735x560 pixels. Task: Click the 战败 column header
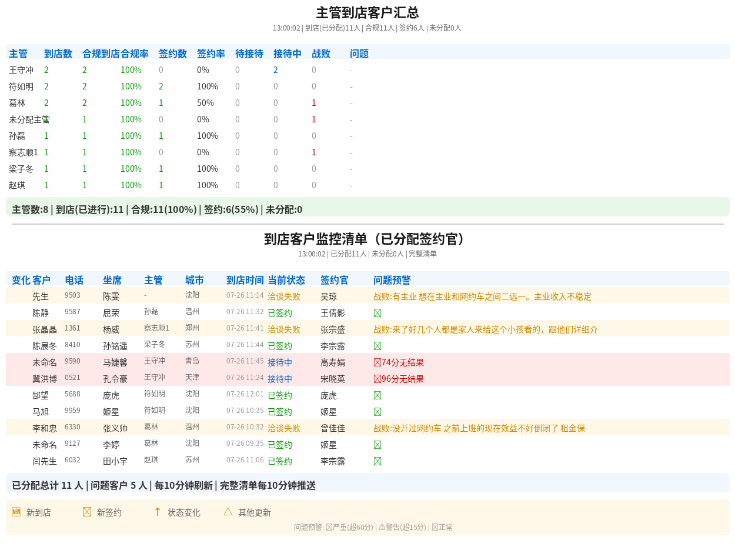click(321, 54)
